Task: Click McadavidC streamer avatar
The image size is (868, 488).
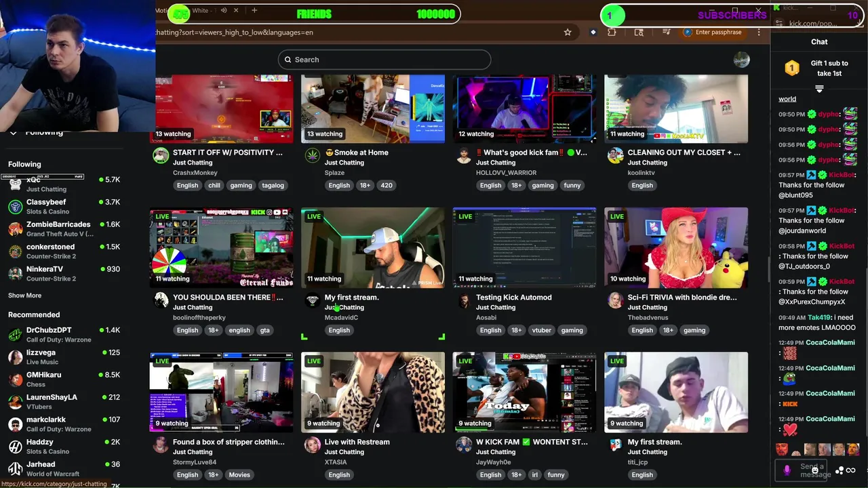Action: pyautogui.click(x=313, y=300)
